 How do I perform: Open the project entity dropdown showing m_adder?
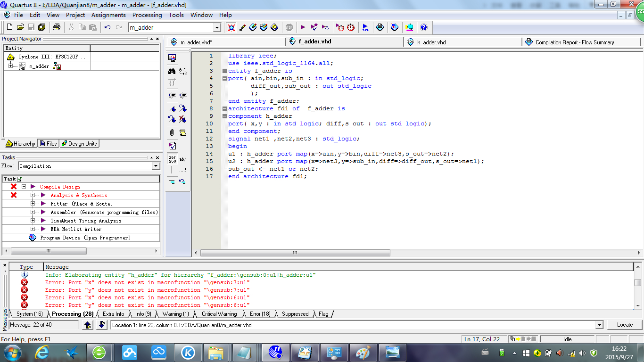pos(217,28)
